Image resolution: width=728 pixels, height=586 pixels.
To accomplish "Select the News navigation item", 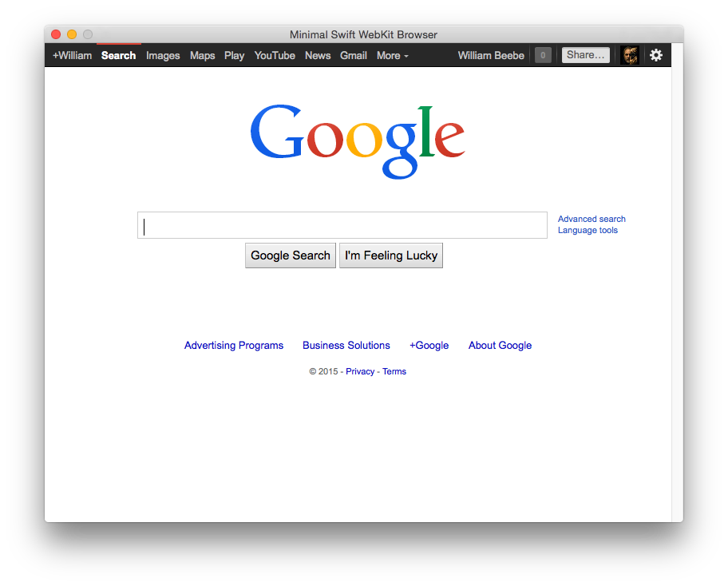I will (x=318, y=56).
